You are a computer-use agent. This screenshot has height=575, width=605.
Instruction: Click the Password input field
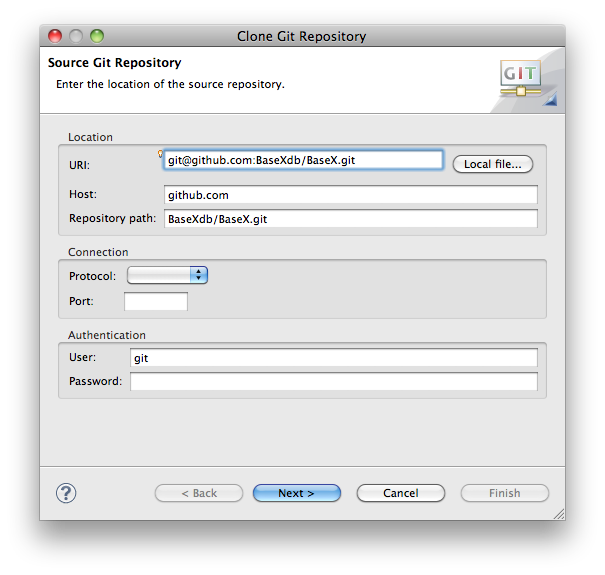334,381
